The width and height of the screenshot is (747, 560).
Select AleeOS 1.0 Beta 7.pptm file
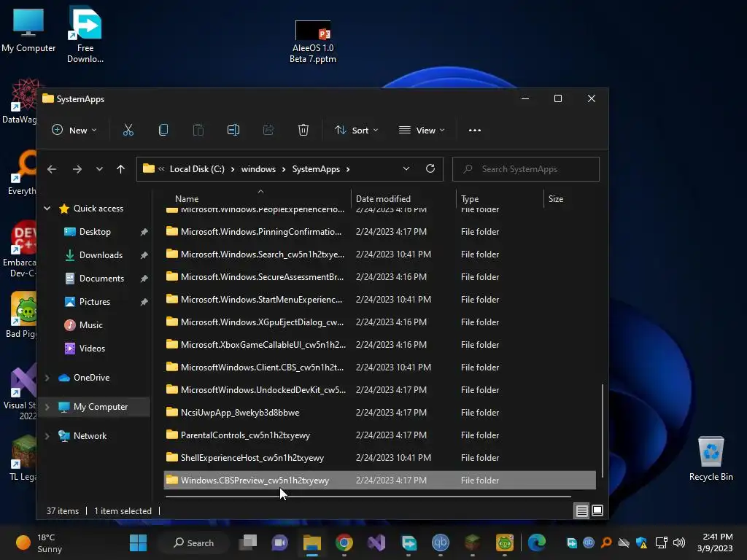(313, 42)
